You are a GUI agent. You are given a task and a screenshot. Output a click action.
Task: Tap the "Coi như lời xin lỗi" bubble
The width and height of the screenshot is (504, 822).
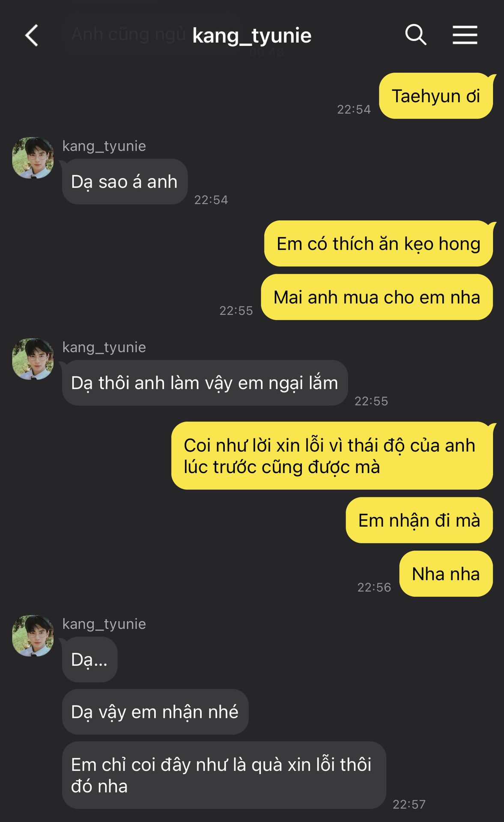click(332, 456)
